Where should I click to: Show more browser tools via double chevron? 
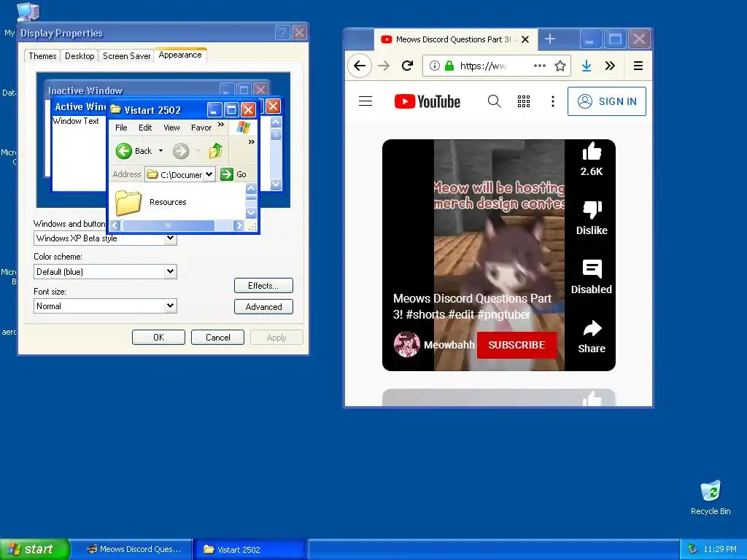(610, 66)
